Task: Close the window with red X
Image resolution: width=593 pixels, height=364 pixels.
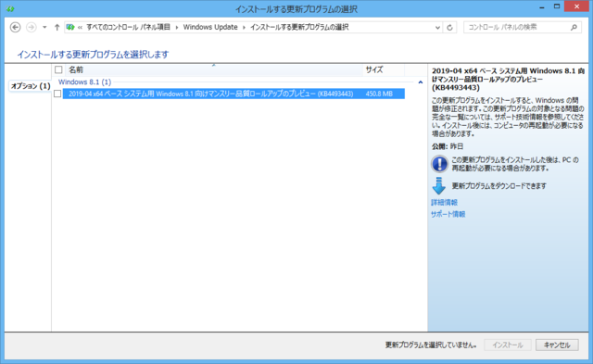Action: 576,6
